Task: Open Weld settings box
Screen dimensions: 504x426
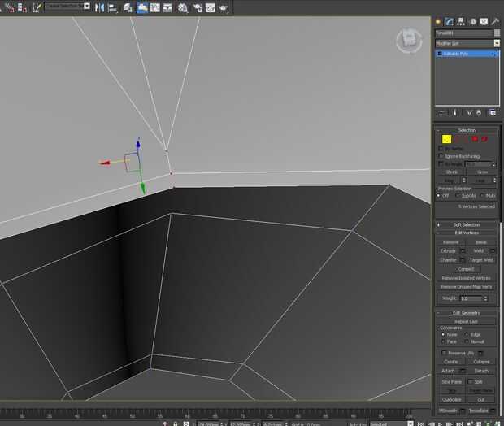Action: pyautogui.click(x=493, y=250)
